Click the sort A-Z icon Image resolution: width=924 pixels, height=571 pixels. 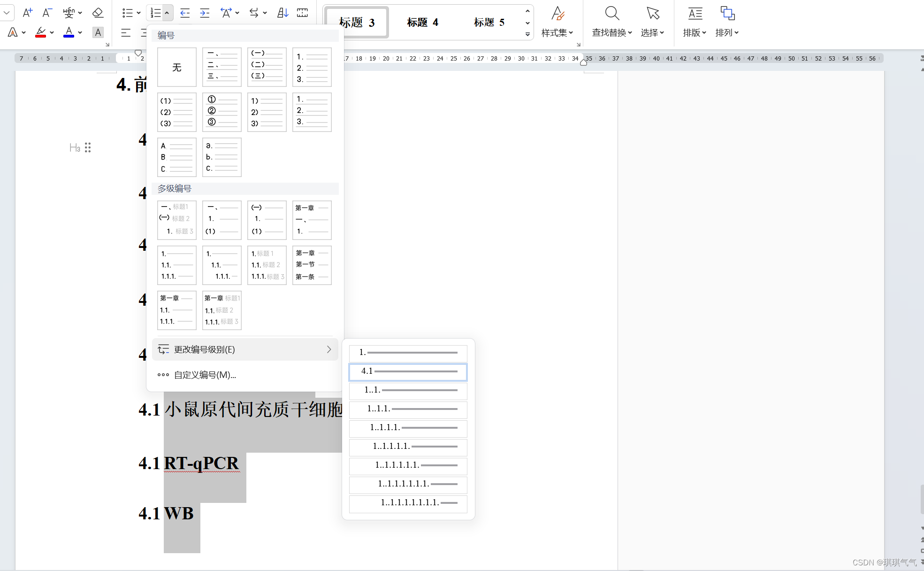[283, 13]
